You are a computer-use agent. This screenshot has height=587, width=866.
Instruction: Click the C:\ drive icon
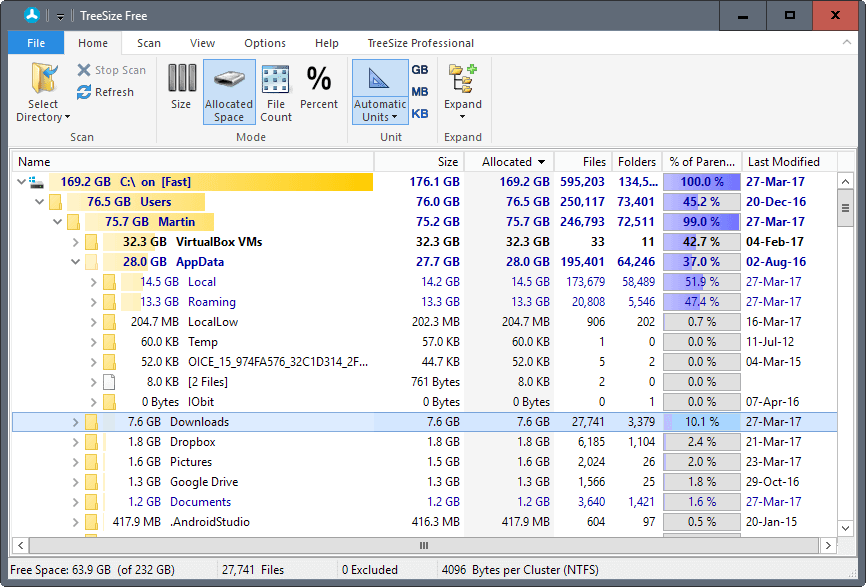pyautogui.click(x=36, y=182)
